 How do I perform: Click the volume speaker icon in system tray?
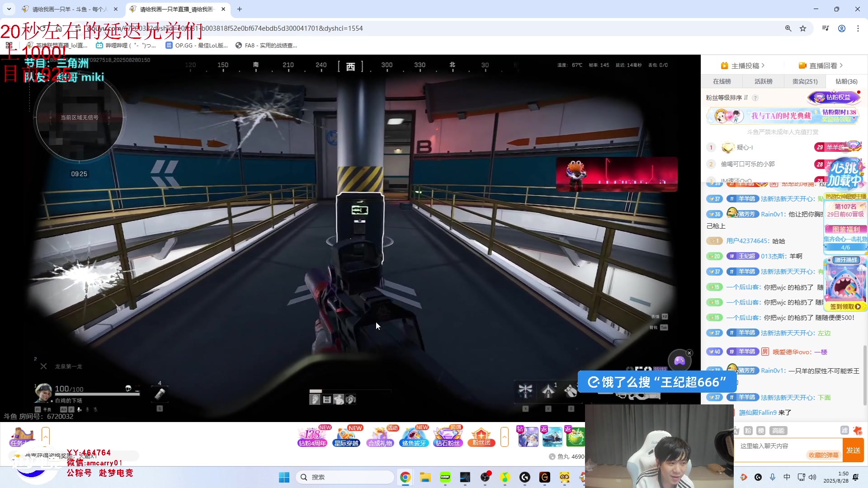(812, 477)
